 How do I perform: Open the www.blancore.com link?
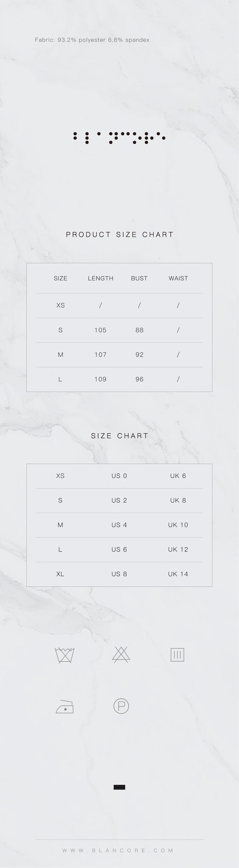click(118, 850)
